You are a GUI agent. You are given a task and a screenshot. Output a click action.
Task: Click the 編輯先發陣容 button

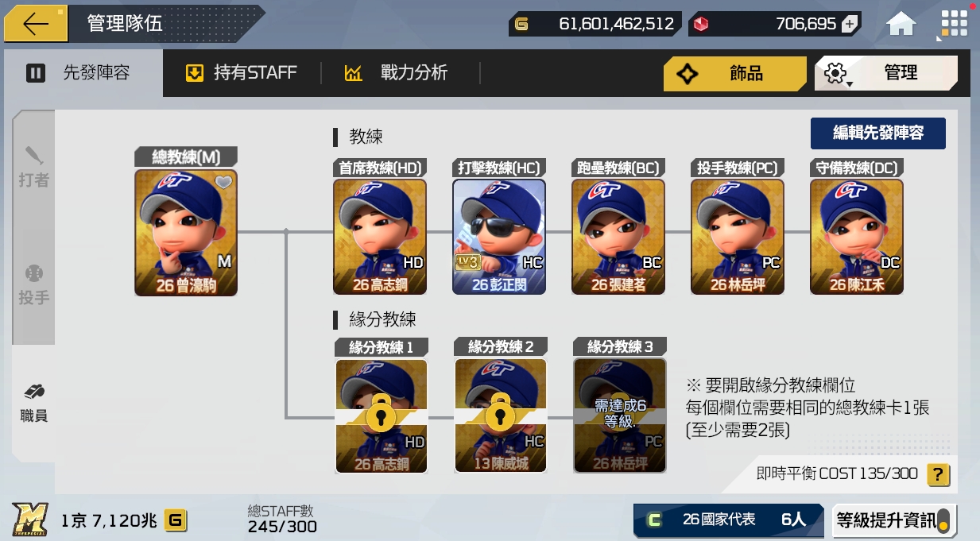tap(877, 133)
